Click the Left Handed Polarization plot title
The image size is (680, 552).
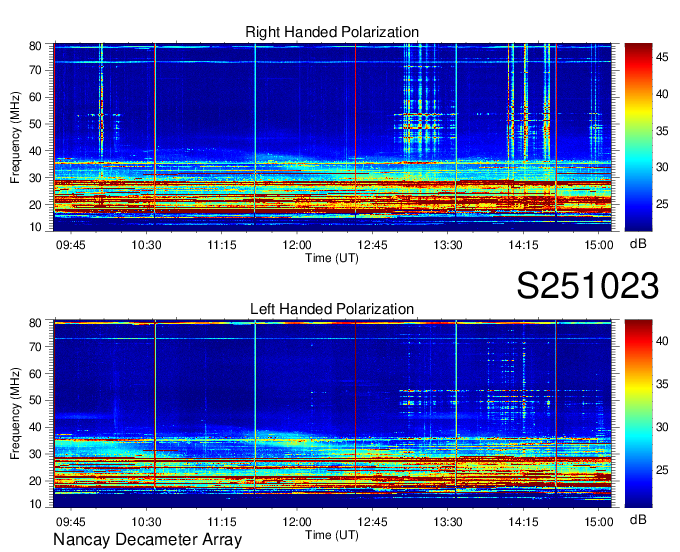click(332, 309)
